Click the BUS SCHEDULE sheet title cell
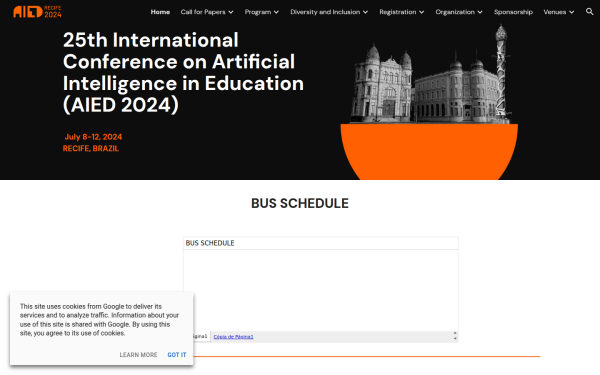The width and height of the screenshot is (600, 375). click(210, 243)
